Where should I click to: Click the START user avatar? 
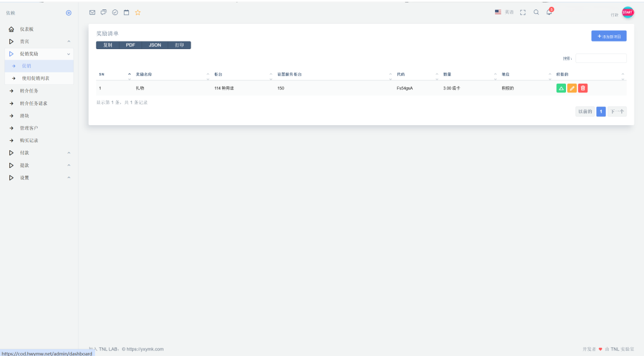pos(628,13)
